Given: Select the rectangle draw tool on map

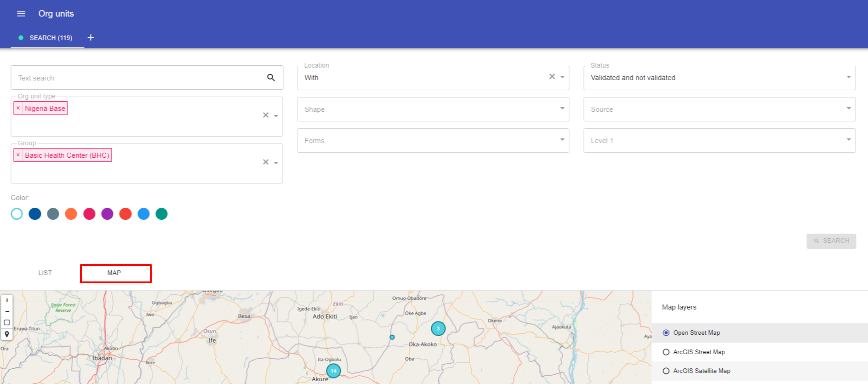Looking at the screenshot, I should pyautogui.click(x=7, y=322).
